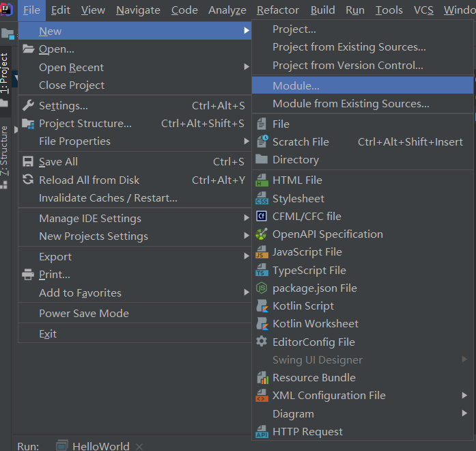Image resolution: width=476 pixels, height=451 pixels.
Task: Click the Resource Bundle chart icon
Action: click(263, 377)
